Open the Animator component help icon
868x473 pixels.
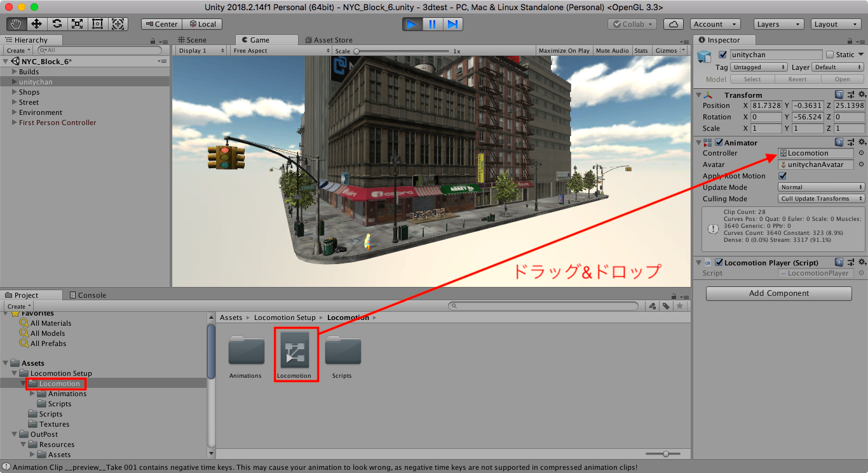[839, 142]
